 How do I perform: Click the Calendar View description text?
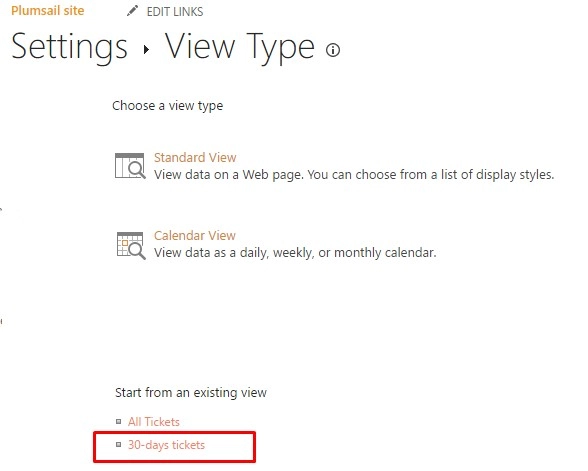pyautogui.click(x=295, y=253)
